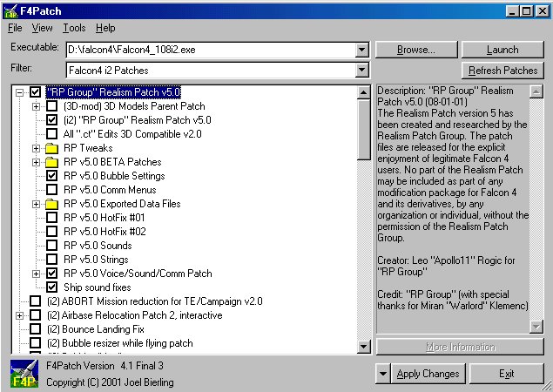Click the Exit button
The image size is (553, 392).
pos(507,374)
